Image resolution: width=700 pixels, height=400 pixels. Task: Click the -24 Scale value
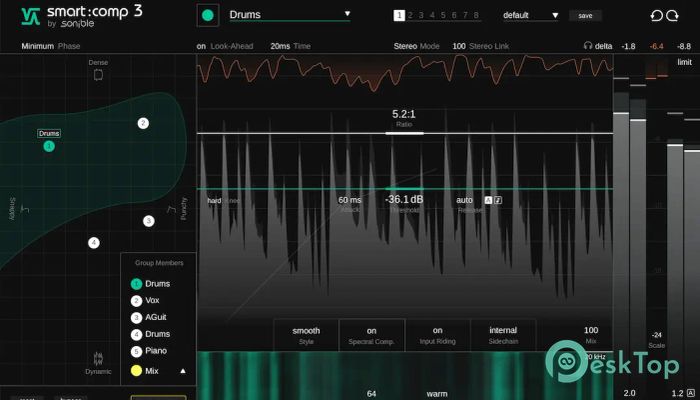coord(656,335)
